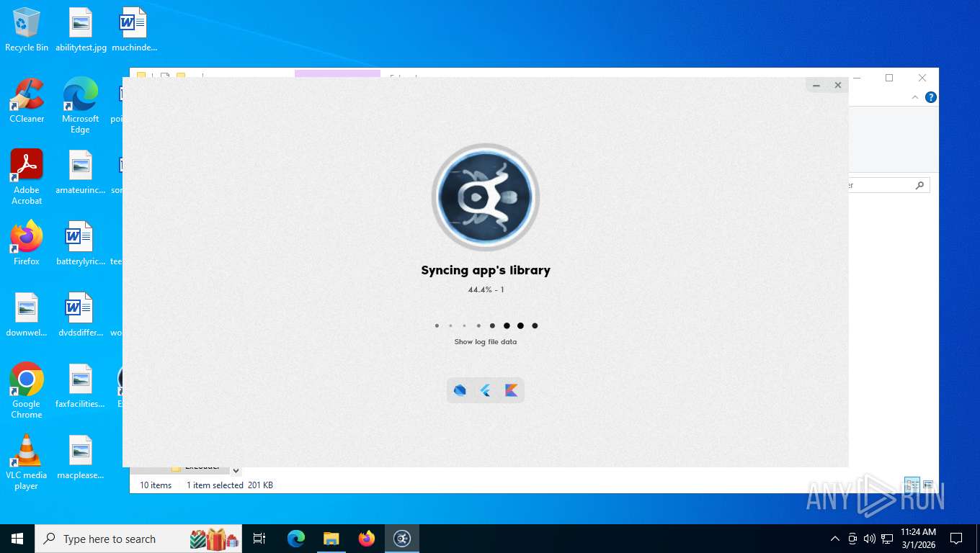The width and height of the screenshot is (980, 553).
Task: Show hidden system tray icons
Action: pyautogui.click(x=835, y=539)
